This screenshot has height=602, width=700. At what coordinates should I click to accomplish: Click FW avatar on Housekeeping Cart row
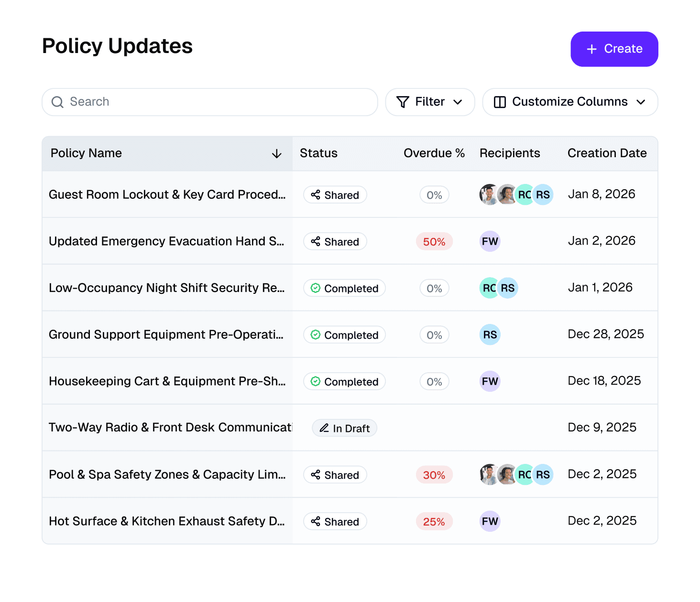[x=490, y=381]
